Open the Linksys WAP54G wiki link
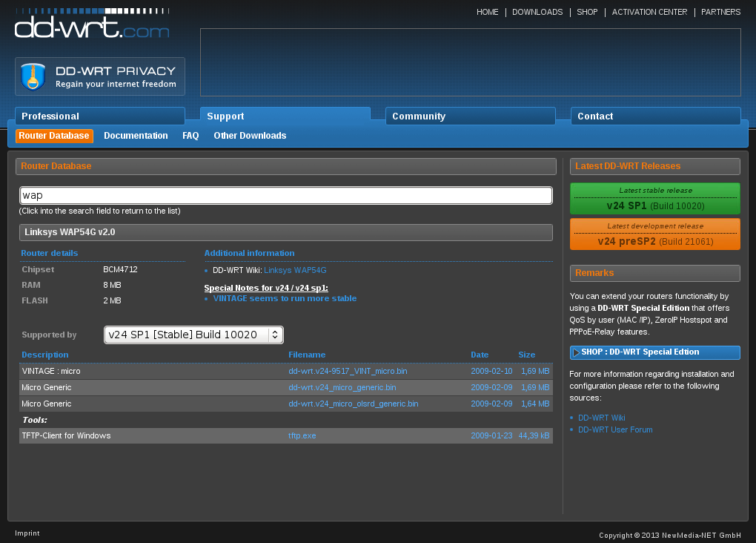 tap(295, 270)
